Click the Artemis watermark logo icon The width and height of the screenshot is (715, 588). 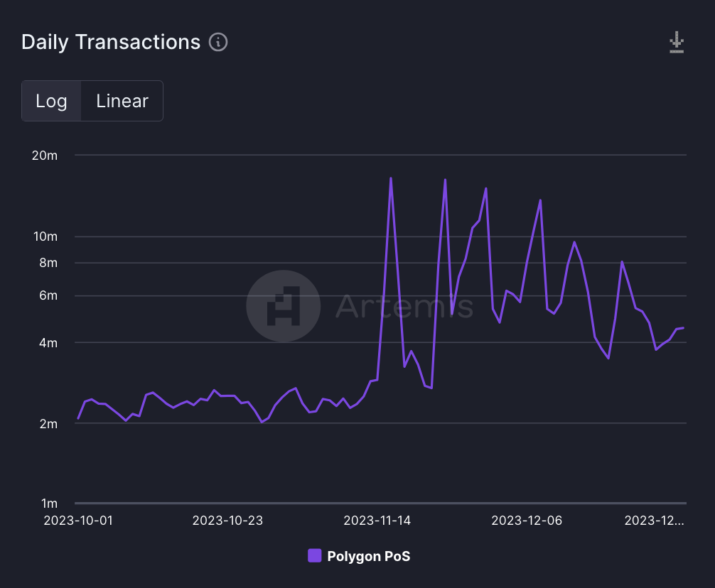[283, 306]
